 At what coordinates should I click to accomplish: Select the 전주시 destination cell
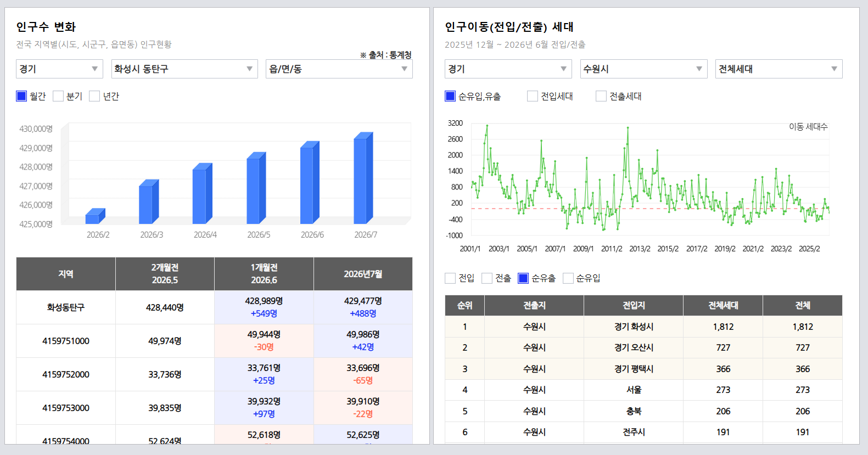click(634, 432)
